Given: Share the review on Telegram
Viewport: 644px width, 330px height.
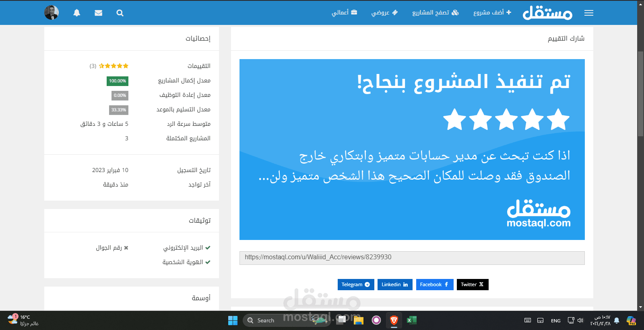Looking at the screenshot, I should pyautogui.click(x=356, y=285).
